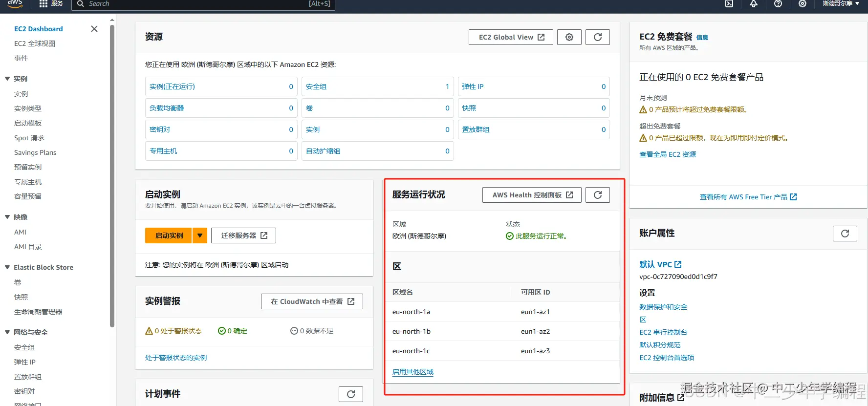Click the search input field
The height and width of the screenshot is (406, 868).
(203, 4)
